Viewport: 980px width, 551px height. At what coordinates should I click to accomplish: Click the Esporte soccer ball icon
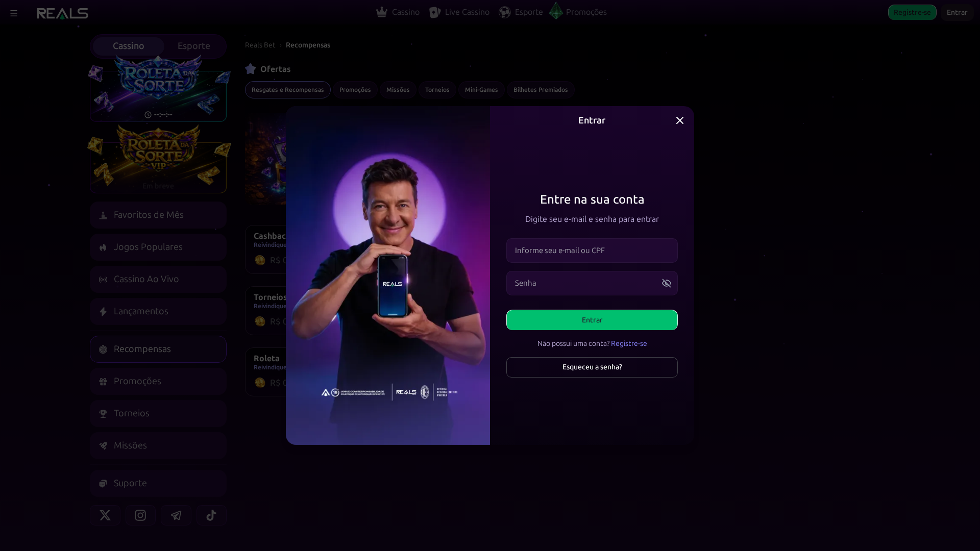pyautogui.click(x=505, y=12)
